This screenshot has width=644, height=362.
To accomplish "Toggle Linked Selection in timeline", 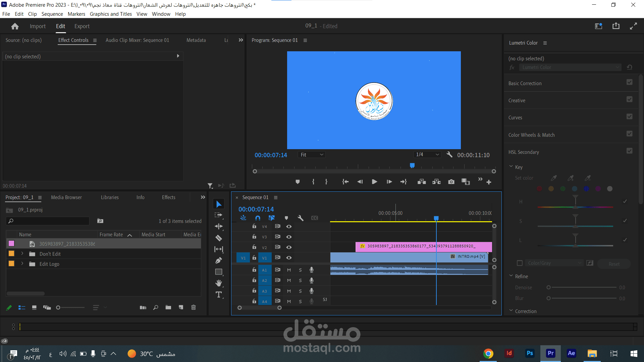I will [x=272, y=218].
